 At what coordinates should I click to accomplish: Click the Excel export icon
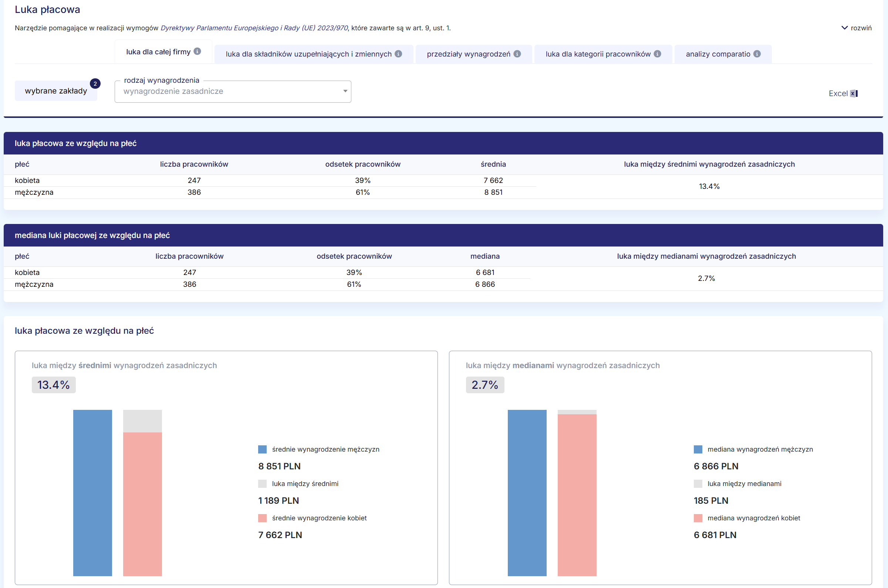854,94
